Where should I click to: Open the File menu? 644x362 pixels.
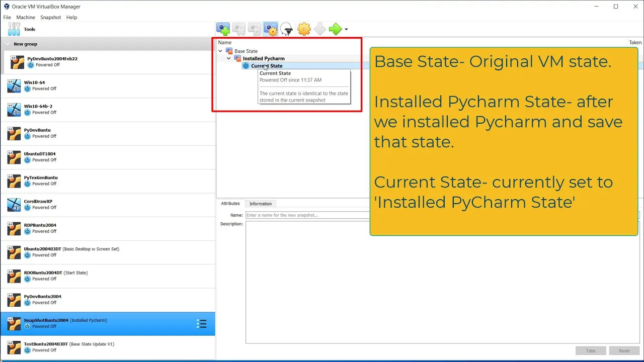7,17
